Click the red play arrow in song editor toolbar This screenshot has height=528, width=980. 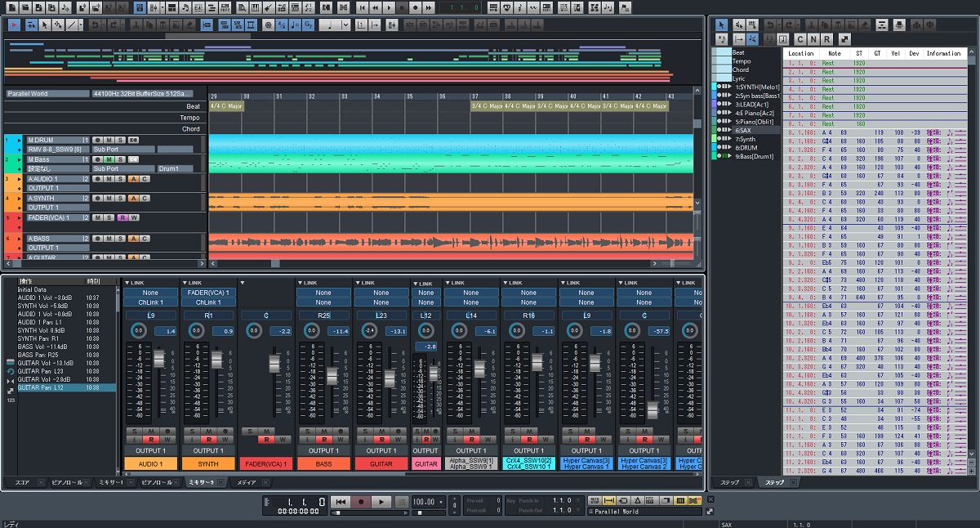pos(14,25)
